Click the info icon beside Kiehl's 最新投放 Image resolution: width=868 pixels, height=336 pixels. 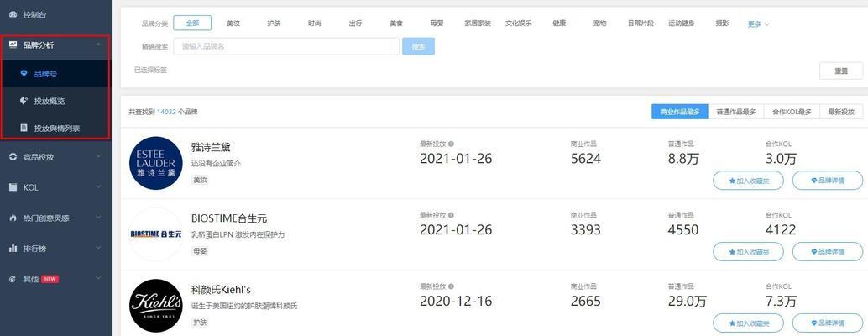point(451,286)
